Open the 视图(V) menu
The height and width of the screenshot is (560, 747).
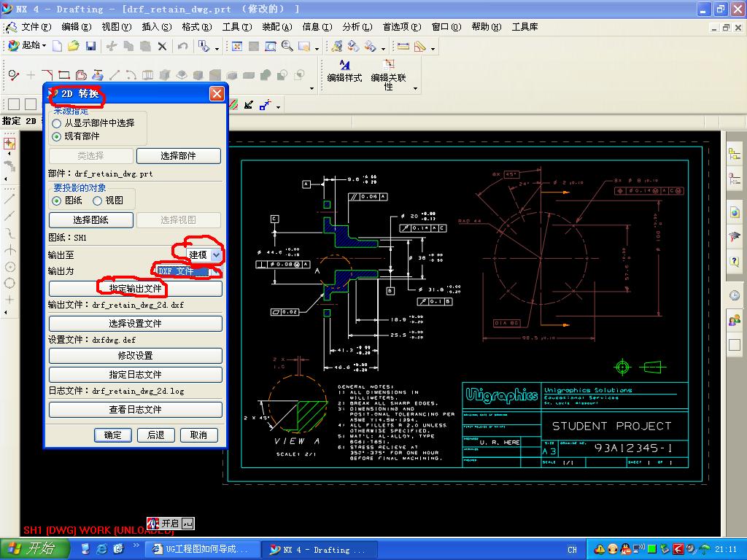[x=116, y=27]
